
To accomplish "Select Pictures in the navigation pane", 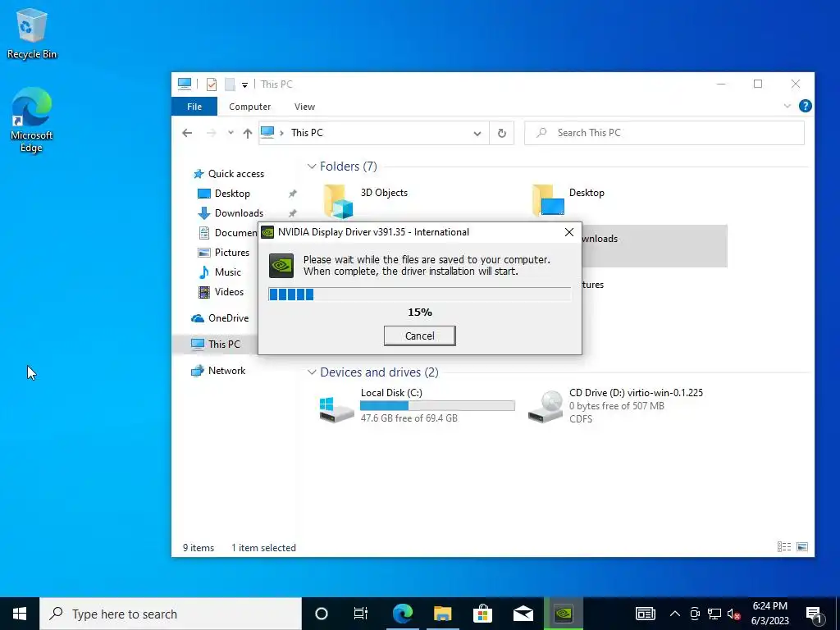I will pos(224,253).
